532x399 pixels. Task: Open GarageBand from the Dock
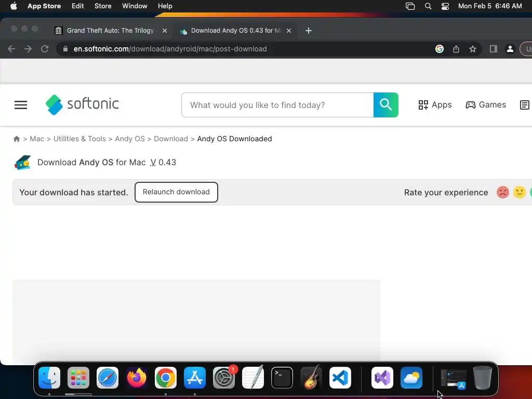click(311, 378)
